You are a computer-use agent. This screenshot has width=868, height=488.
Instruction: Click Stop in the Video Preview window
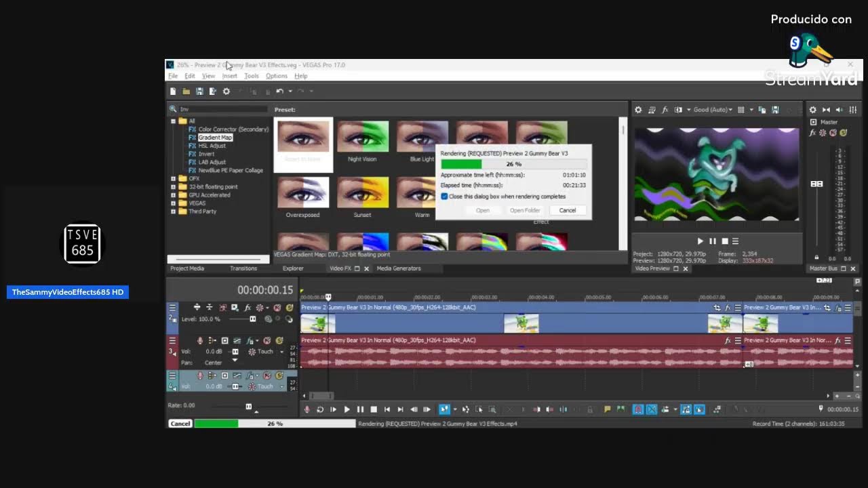pos(724,241)
